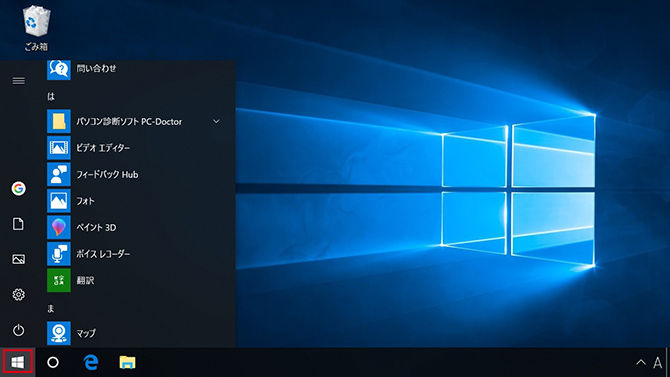670x377 pixels.
Task: Show hidden system tray icons chevron
Action: point(641,362)
